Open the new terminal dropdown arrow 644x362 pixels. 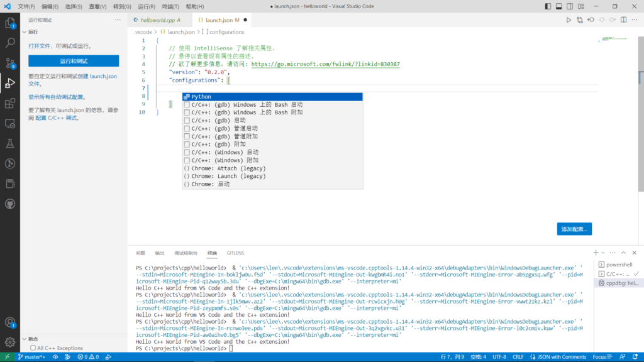coord(604,253)
